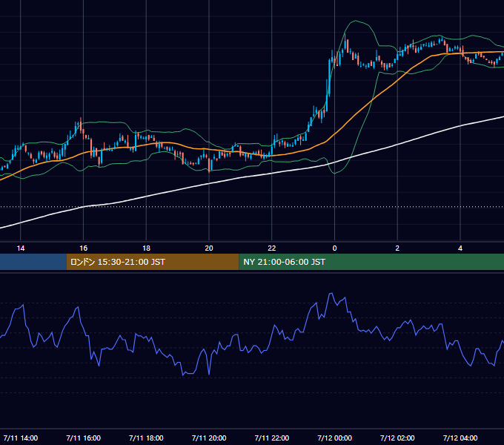504x445 pixels.
Task: Click the candlestick peak after midnight
Action: tap(345, 41)
